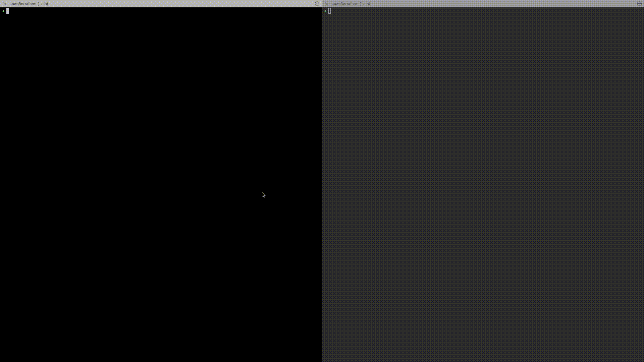The height and width of the screenshot is (362, 644).
Task: Select the right zsh session icon
Action: (x=639, y=4)
